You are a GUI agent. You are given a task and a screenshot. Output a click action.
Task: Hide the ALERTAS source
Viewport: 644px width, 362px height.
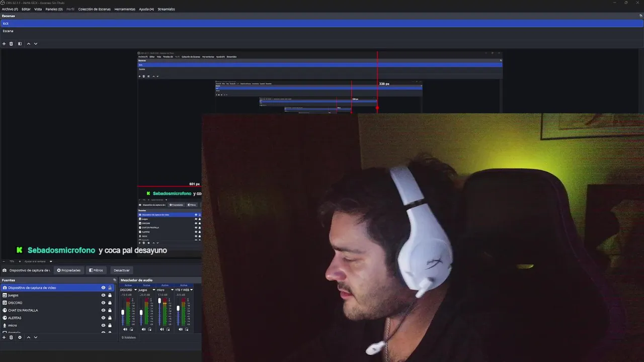click(103, 318)
